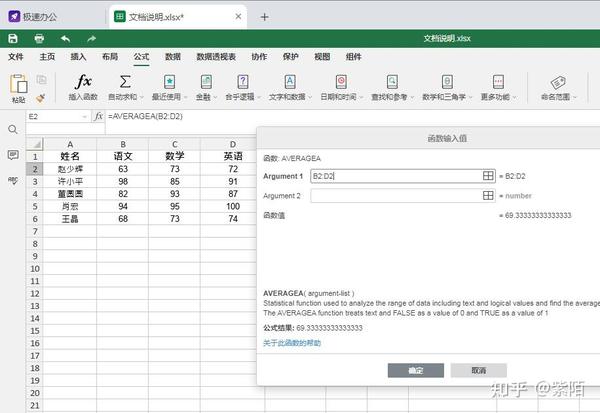This screenshot has width=600, height=413.
Task: Expand the 日期和时间 dropdown arrow
Action: [x=361, y=98]
